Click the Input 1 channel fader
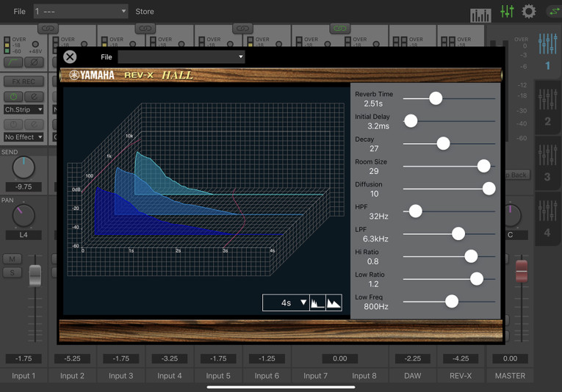 35,276
